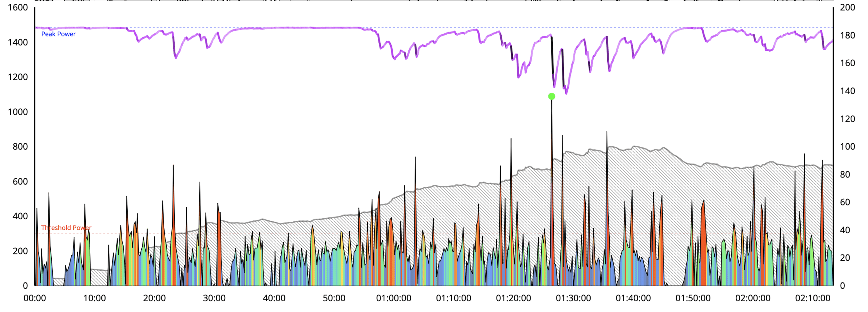Select the 01:30:00 tick on time axis
This screenshot has width=868, height=312.
[x=573, y=298]
